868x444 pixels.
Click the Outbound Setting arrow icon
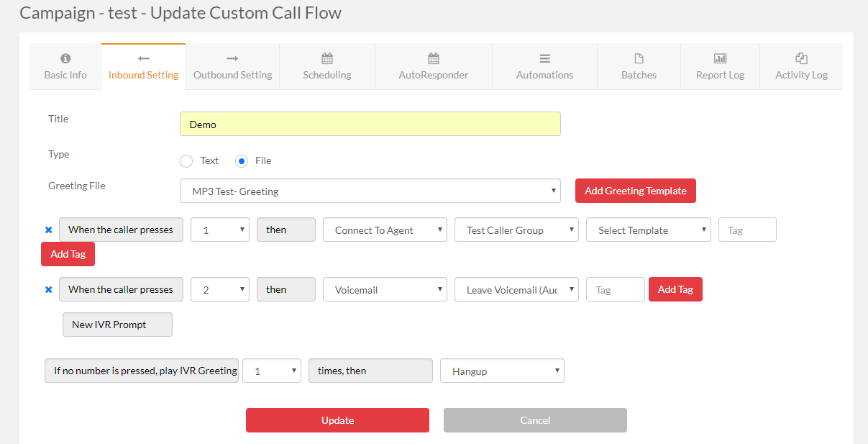click(232, 58)
